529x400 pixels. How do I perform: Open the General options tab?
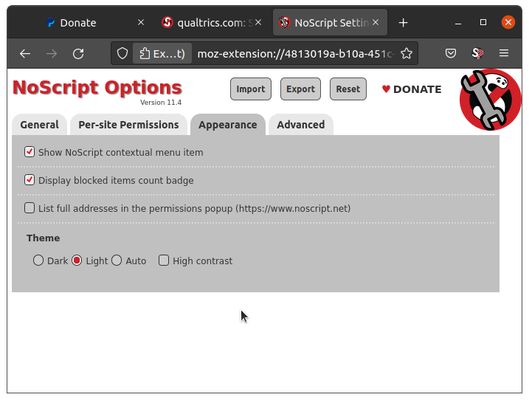[39, 125]
